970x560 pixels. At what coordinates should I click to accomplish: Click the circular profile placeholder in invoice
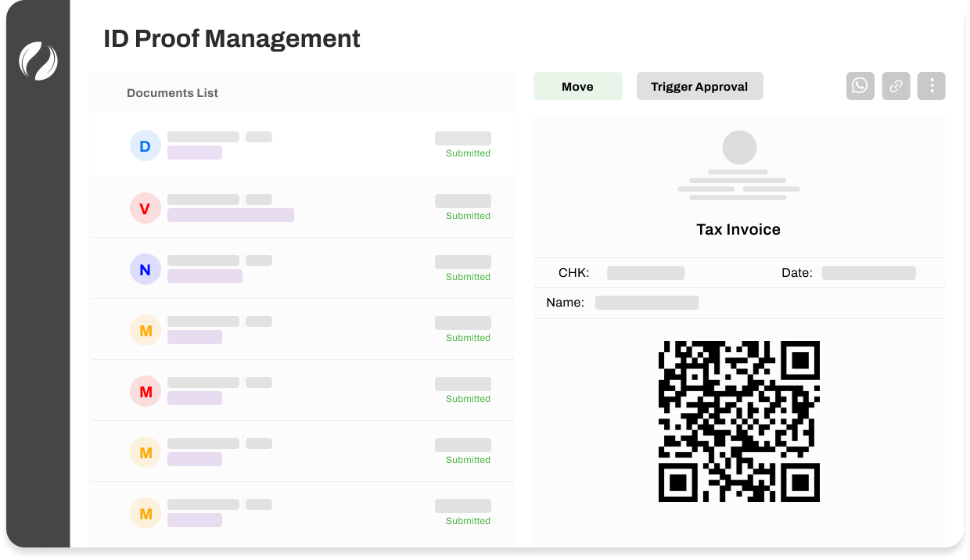pyautogui.click(x=739, y=147)
